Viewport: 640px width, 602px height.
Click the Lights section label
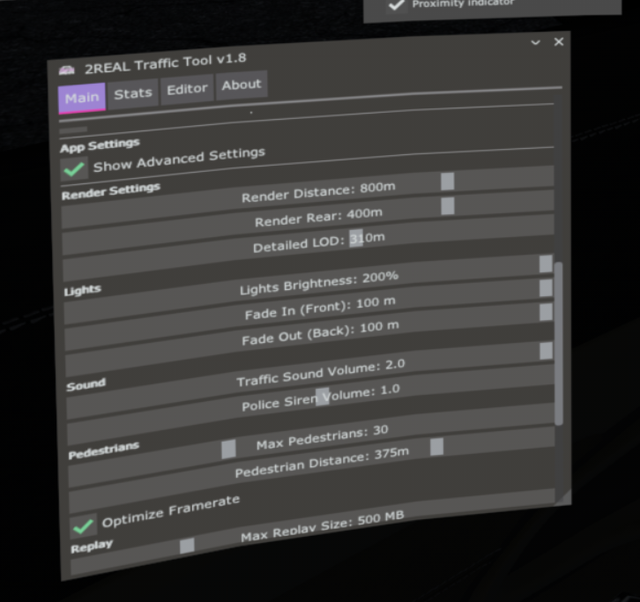pos(82,291)
